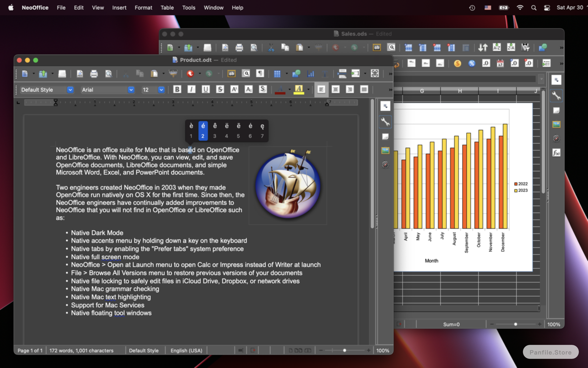Click the Print icon in Product.odt toolbar

(x=94, y=73)
